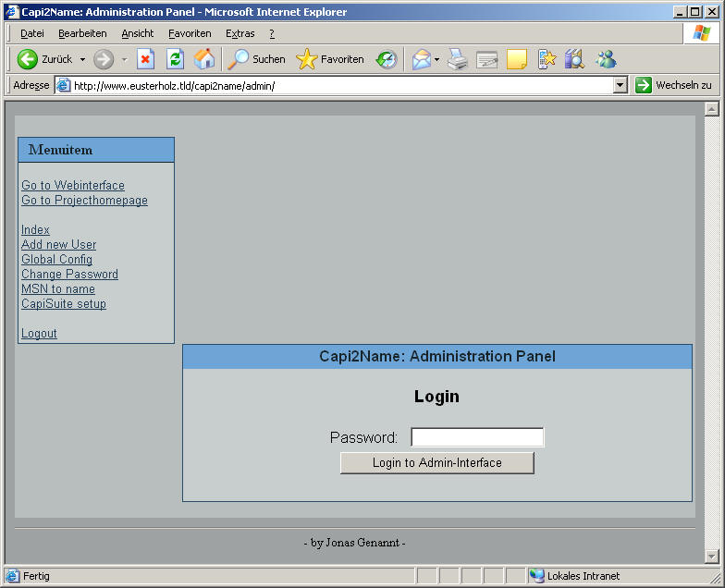The width and height of the screenshot is (725, 588).
Task: Open the address bar URL dropdown
Action: pyautogui.click(x=621, y=85)
